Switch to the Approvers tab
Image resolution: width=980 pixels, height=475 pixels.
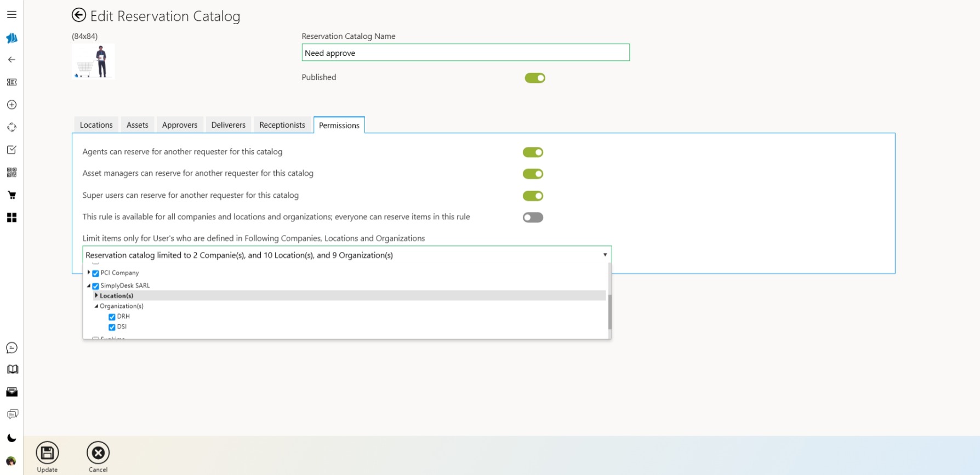tap(179, 125)
